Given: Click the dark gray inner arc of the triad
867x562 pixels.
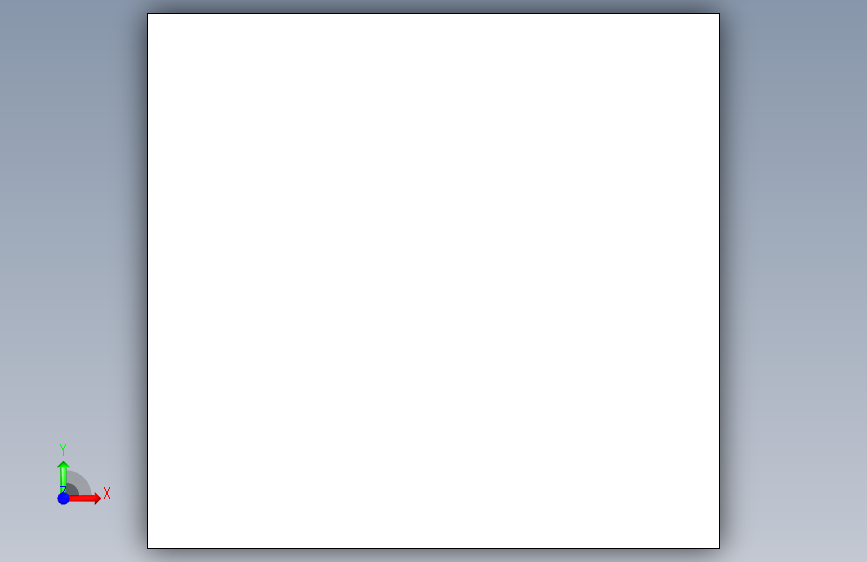Looking at the screenshot, I should click(x=72, y=490).
